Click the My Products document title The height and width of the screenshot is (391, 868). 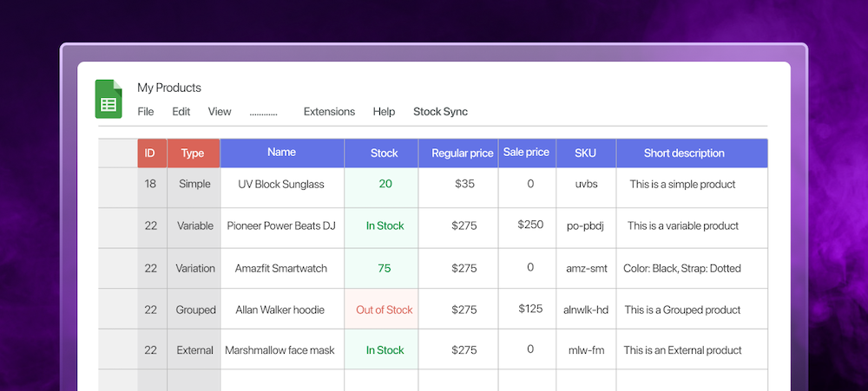click(x=169, y=88)
